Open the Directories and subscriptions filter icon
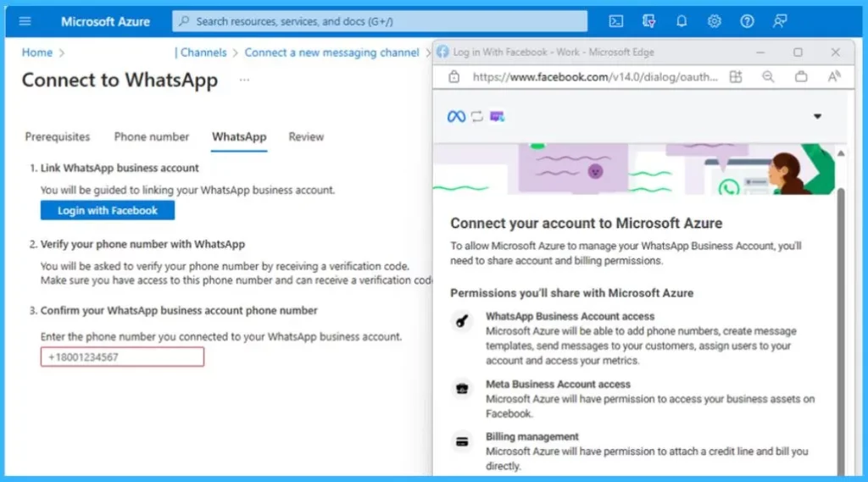This screenshot has height=482, width=868. point(648,21)
